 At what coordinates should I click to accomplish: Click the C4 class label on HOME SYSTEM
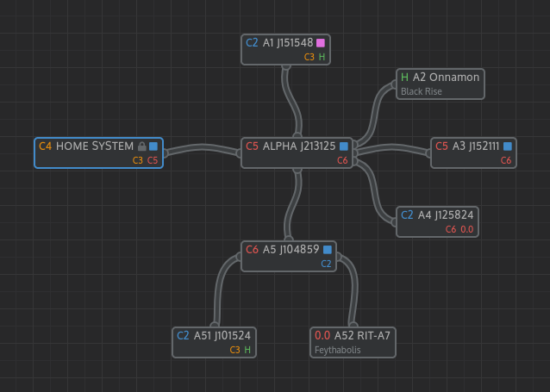pyautogui.click(x=45, y=146)
